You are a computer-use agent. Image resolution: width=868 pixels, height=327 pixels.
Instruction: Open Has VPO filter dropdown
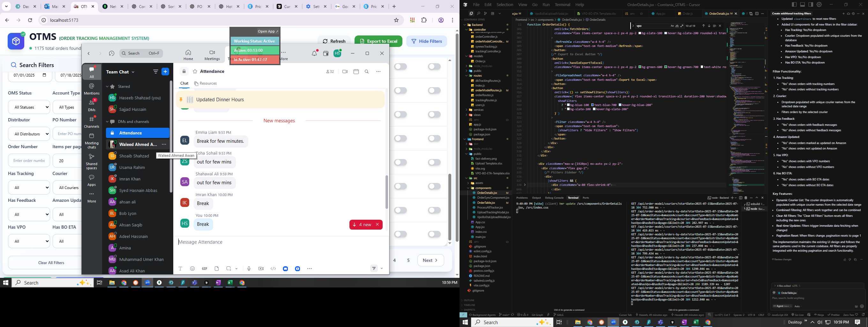[x=29, y=241]
